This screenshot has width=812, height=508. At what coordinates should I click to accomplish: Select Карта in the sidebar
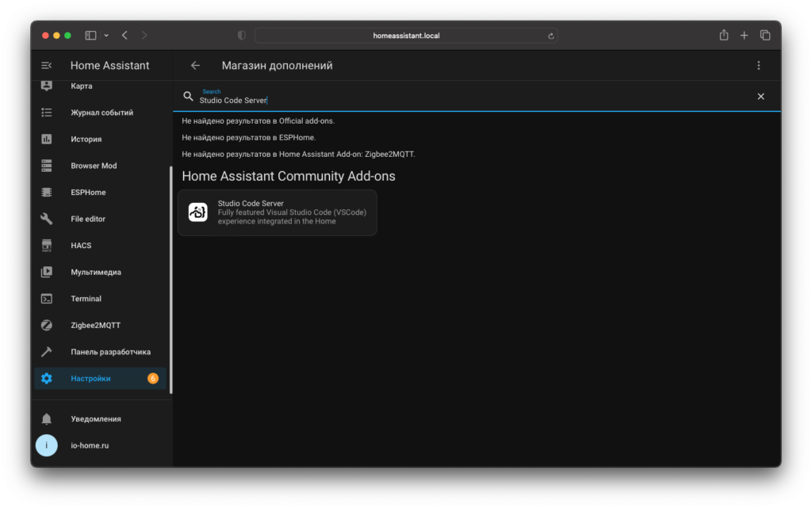(x=82, y=86)
